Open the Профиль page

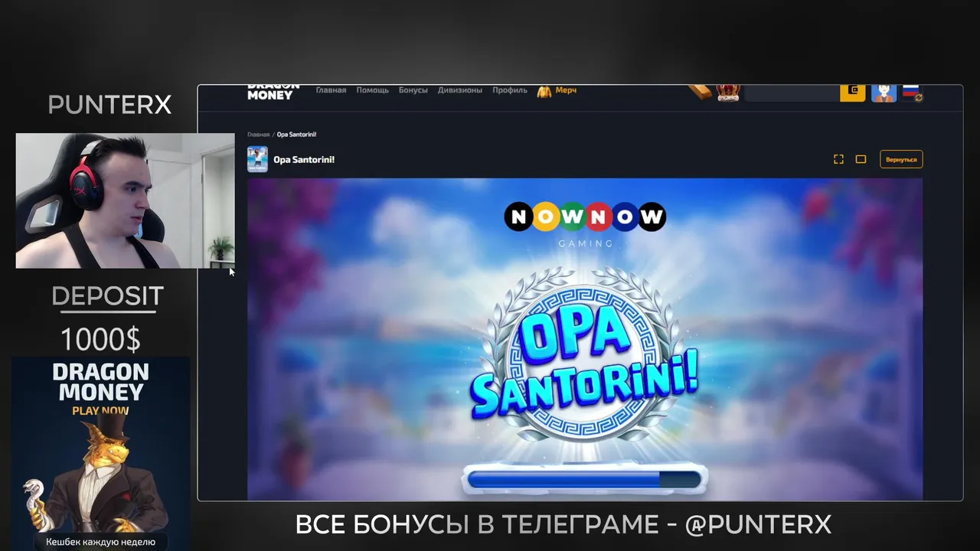(510, 90)
